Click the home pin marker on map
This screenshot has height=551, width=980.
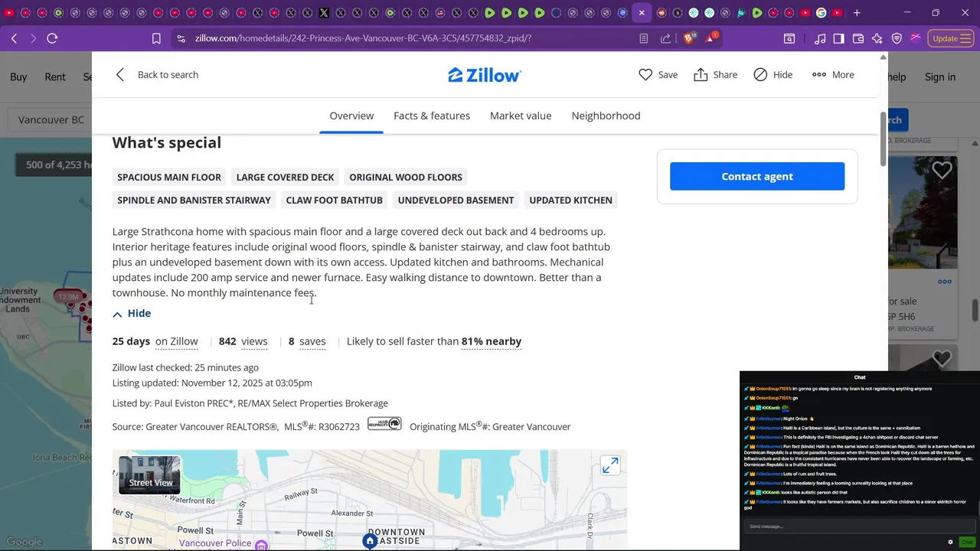[x=370, y=541]
